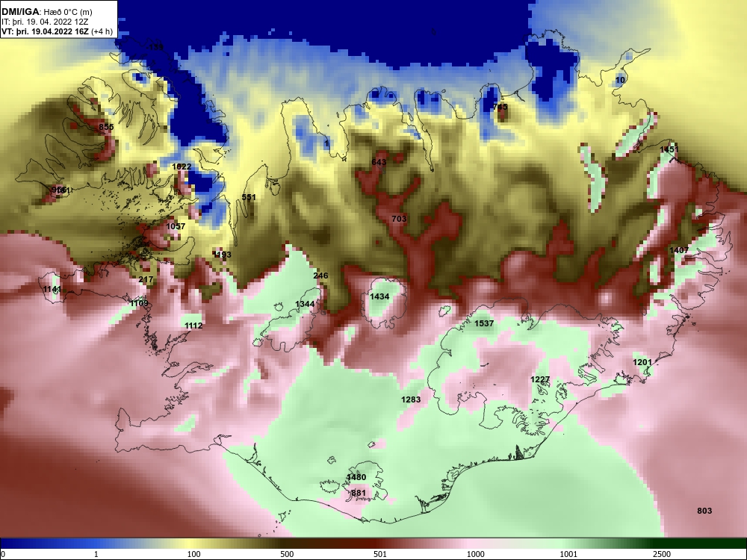The image size is (747, 560).
Task: Click the legend label 2500
Action: [662, 554]
